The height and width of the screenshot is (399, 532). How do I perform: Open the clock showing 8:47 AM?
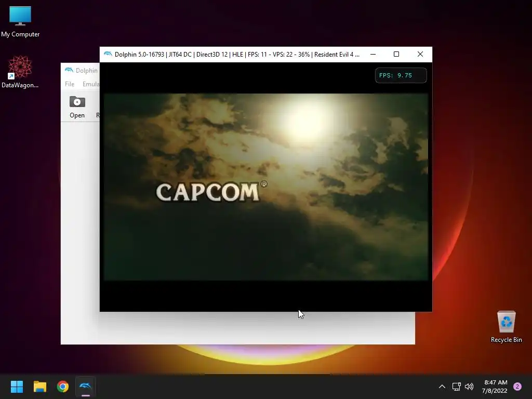click(x=495, y=387)
